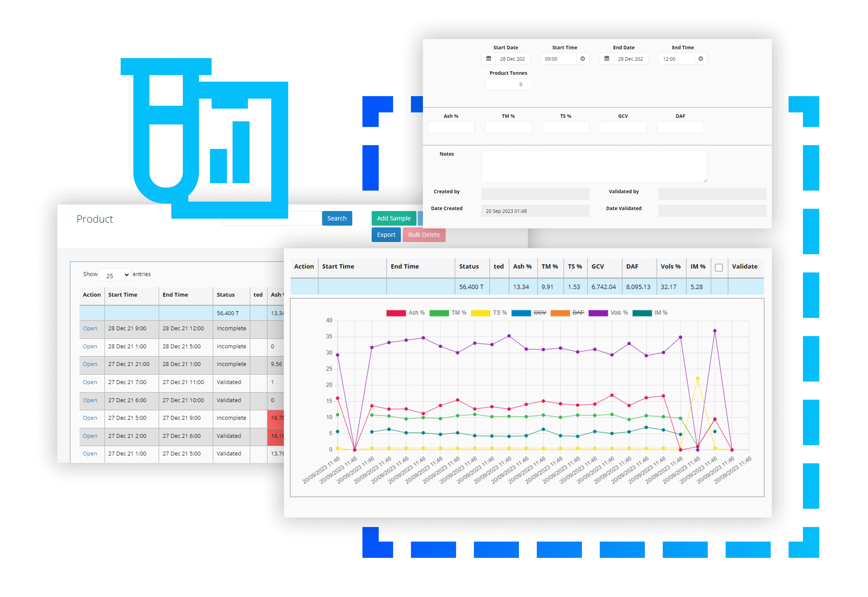868x597 pixels.
Task: Click the TM % input field
Action: tap(508, 127)
